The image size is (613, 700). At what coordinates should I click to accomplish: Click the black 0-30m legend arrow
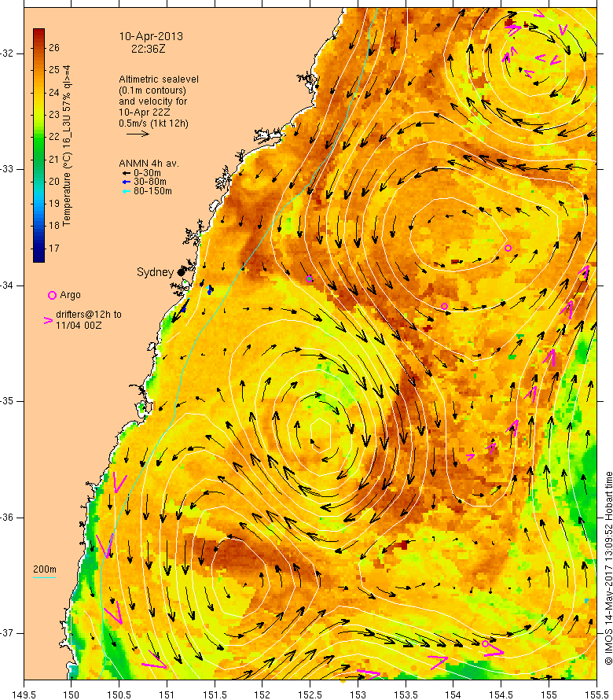click(127, 173)
